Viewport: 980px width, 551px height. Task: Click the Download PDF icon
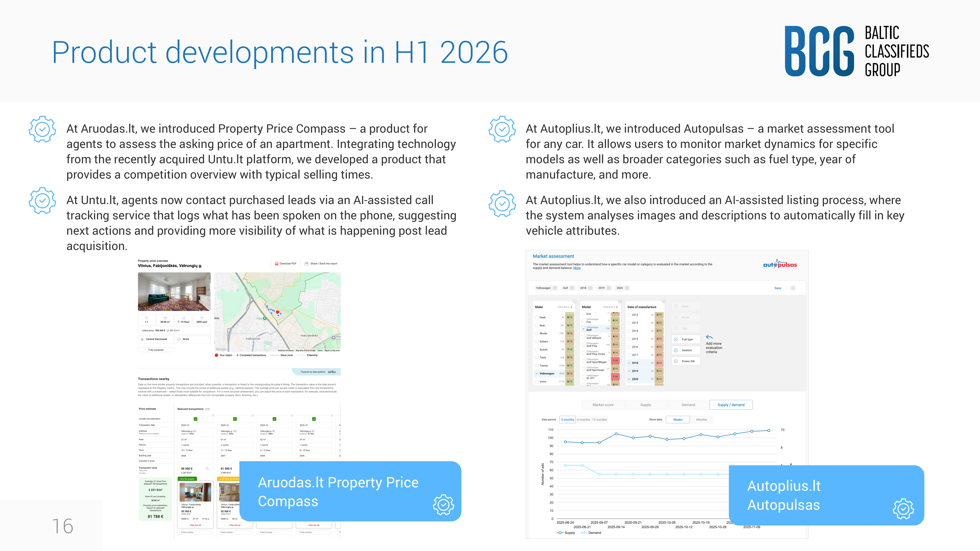point(277,263)
